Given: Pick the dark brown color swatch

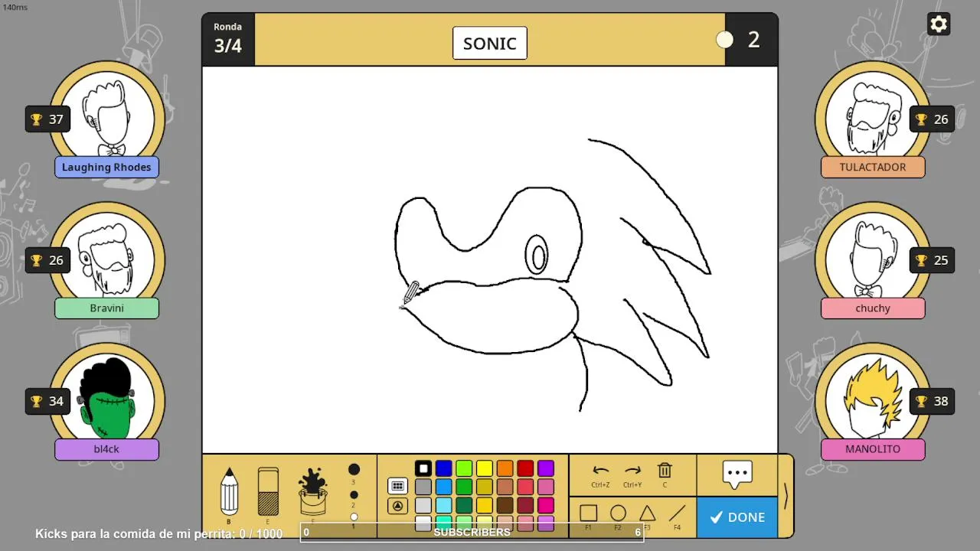Looking at the screenshot, I should (505, 505).
